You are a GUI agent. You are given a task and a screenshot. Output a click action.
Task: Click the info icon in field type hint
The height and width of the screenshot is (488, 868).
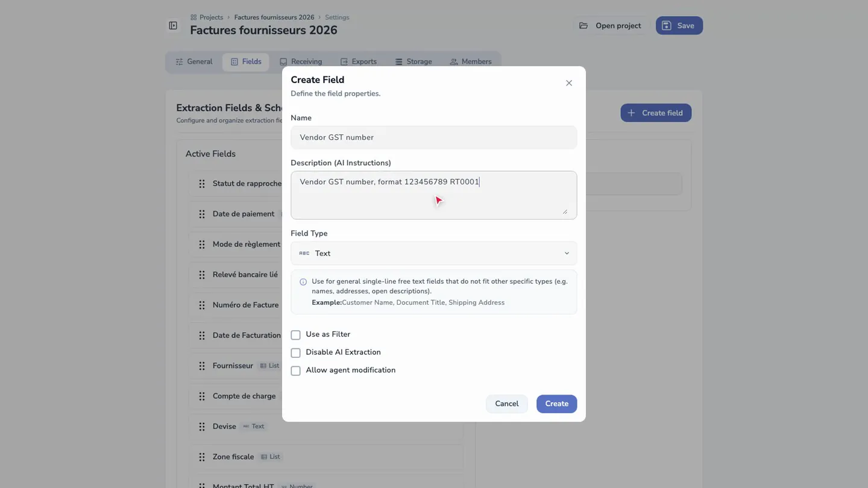303,282
